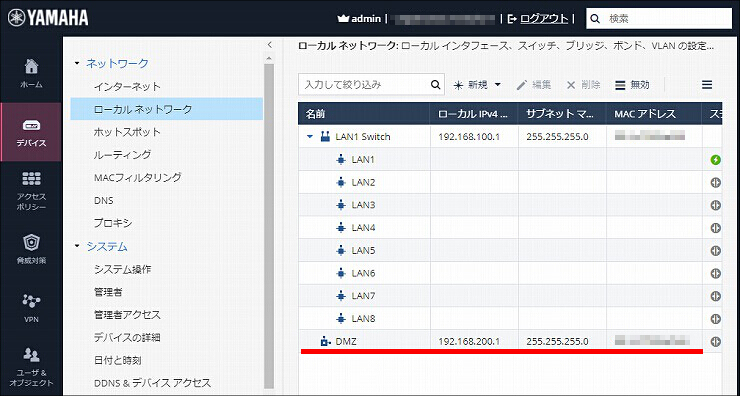Image resolution: width=740 pixels, height=396 pixels.
Task: Click the status icon in LAN6 row
Action: coord(715,273)
